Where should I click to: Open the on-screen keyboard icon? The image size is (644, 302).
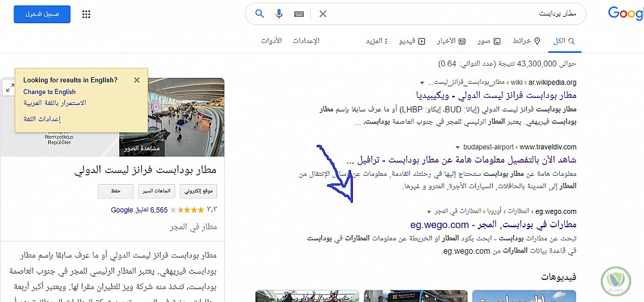(x=299, y=14)
